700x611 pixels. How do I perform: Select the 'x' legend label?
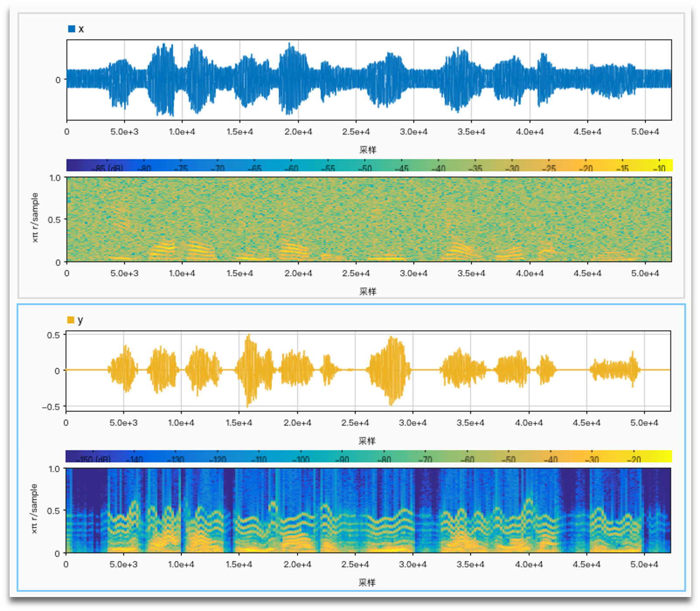tap(81, 29)
